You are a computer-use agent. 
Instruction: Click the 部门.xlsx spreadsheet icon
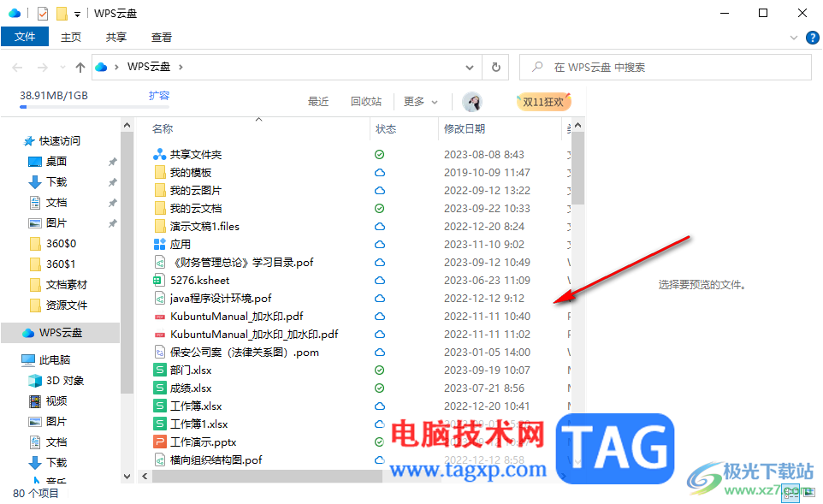coord(160,371)
